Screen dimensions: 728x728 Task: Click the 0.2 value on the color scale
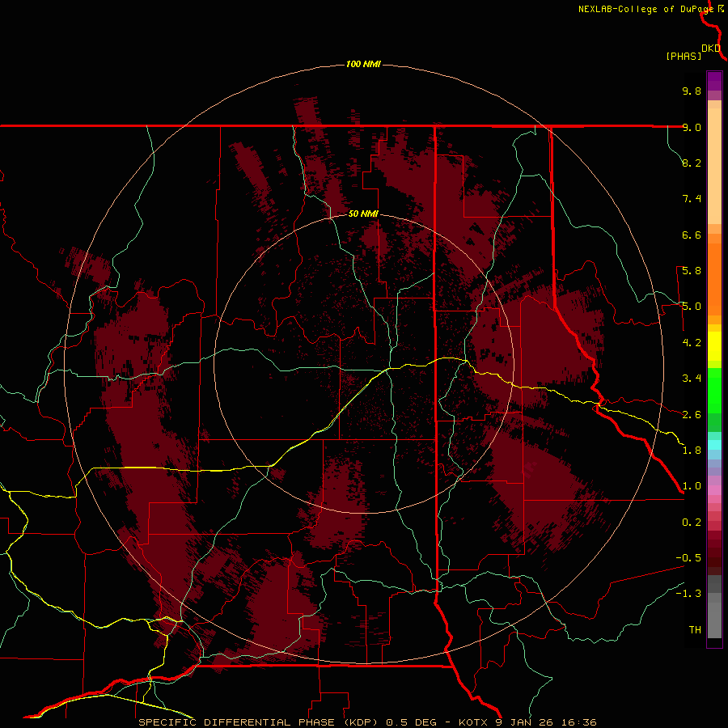[692, 523]
